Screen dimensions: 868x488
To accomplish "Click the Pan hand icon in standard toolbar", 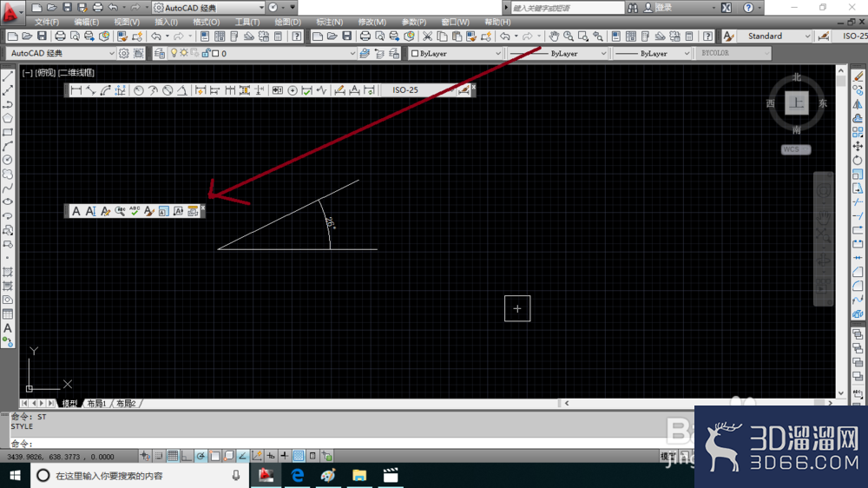I will pyautogui.click(x=554, y=36).
